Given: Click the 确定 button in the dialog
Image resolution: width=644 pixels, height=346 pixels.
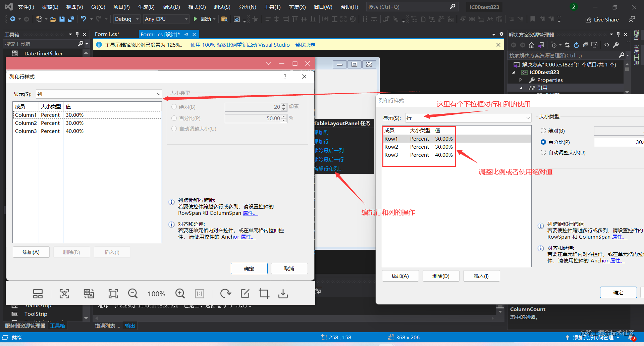Looking at the screenshot, I should (249, 268).
